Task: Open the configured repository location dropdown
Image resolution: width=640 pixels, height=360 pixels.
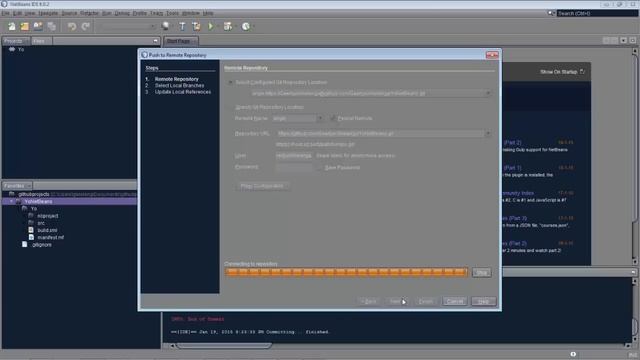Action: coord(488,93)
